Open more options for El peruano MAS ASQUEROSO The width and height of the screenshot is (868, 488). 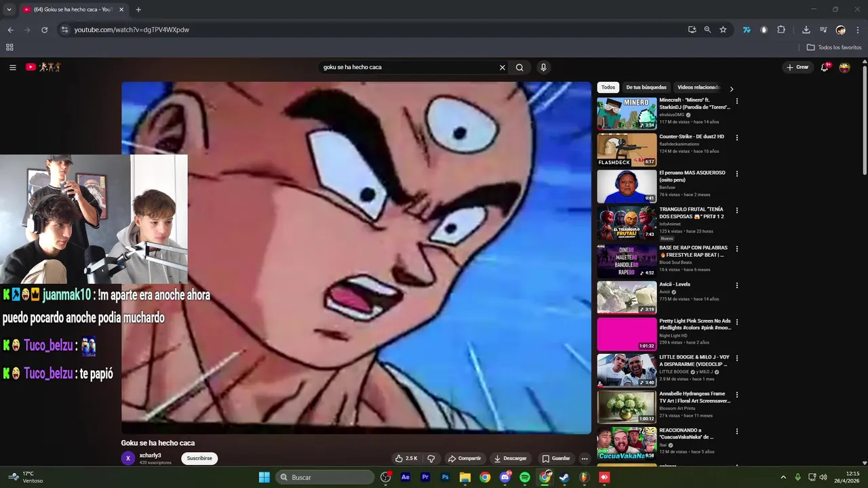(x=736, y=174)
